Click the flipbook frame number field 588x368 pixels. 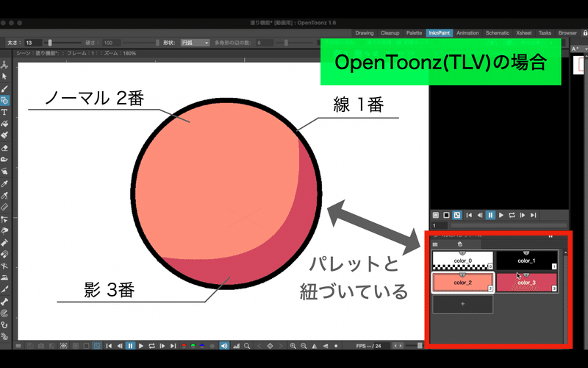pos(440,226)
